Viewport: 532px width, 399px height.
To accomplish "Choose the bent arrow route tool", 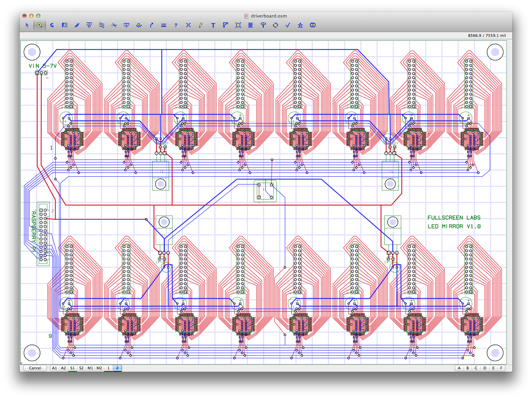I will 151,25.
